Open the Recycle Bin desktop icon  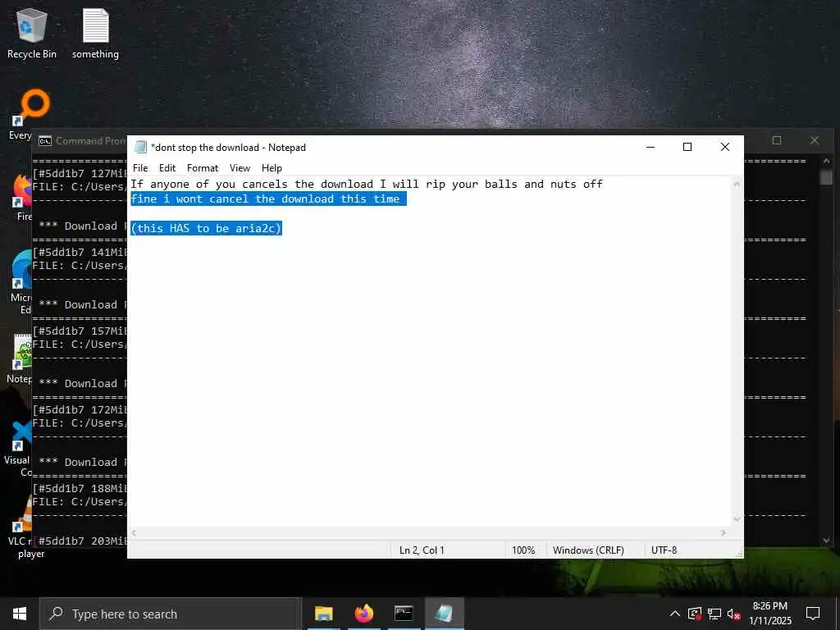point(32,33)
